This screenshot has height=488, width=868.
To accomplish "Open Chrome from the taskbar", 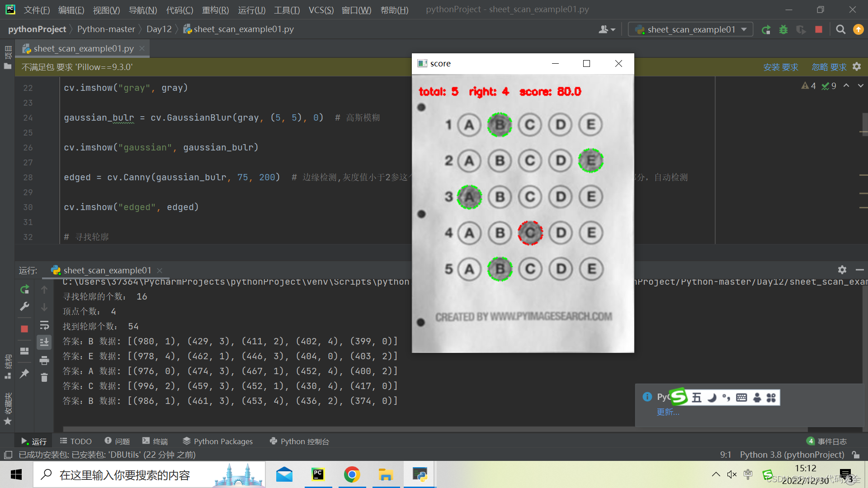I will pyautogui.click(x=352, y=475).
